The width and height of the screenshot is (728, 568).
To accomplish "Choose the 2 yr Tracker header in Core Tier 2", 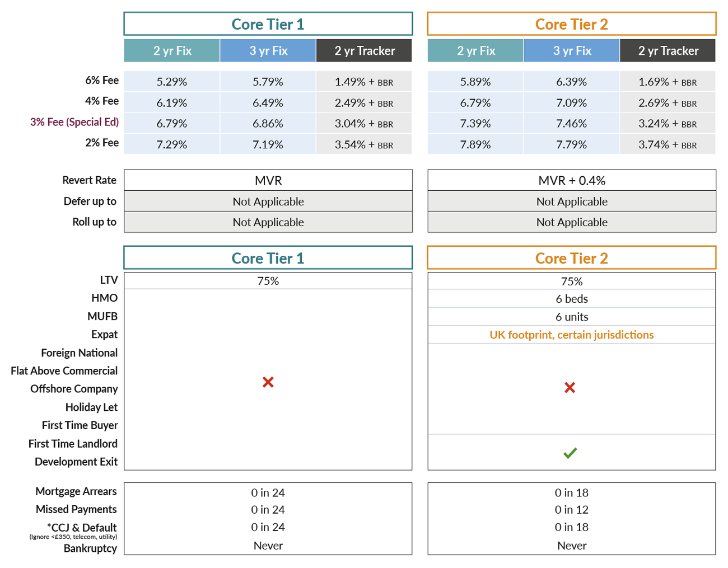I will point(668,51).
